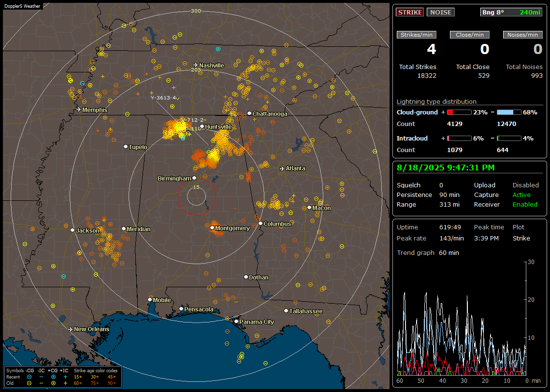Click the Old -IC legend symbol
550x392 pixels.
pyautogui.click(x=42, y=383)
